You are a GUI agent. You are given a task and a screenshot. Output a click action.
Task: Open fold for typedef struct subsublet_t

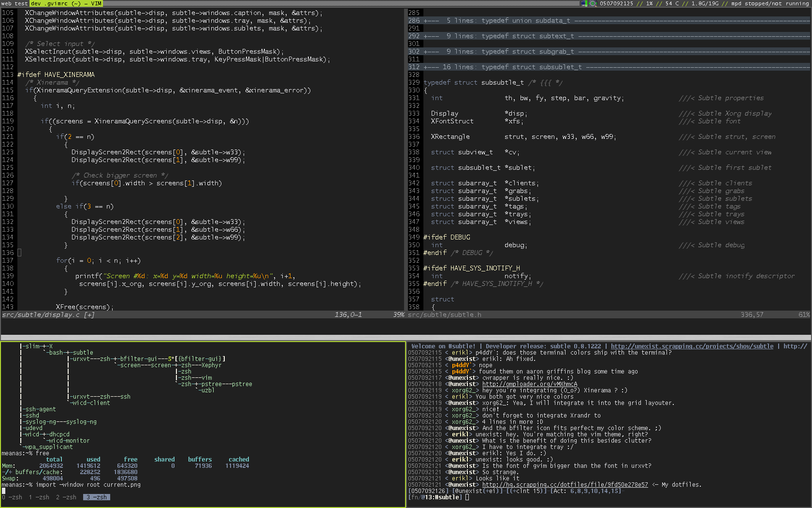point(531,67)
